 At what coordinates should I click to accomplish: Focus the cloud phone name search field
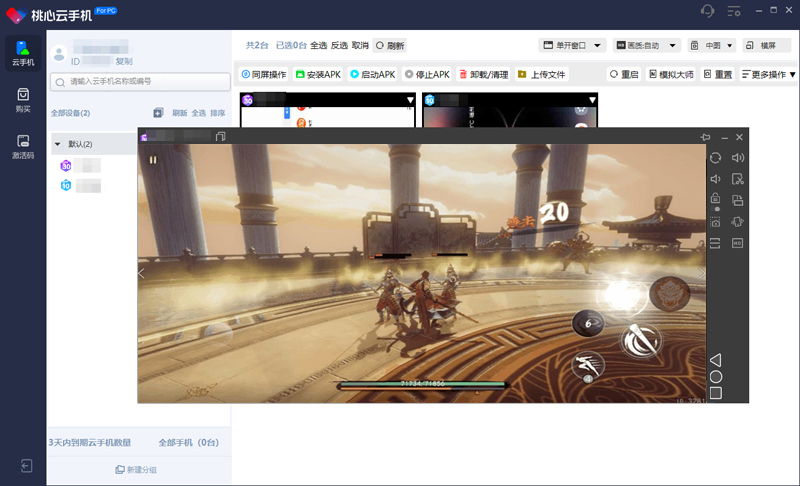[140, 82]
